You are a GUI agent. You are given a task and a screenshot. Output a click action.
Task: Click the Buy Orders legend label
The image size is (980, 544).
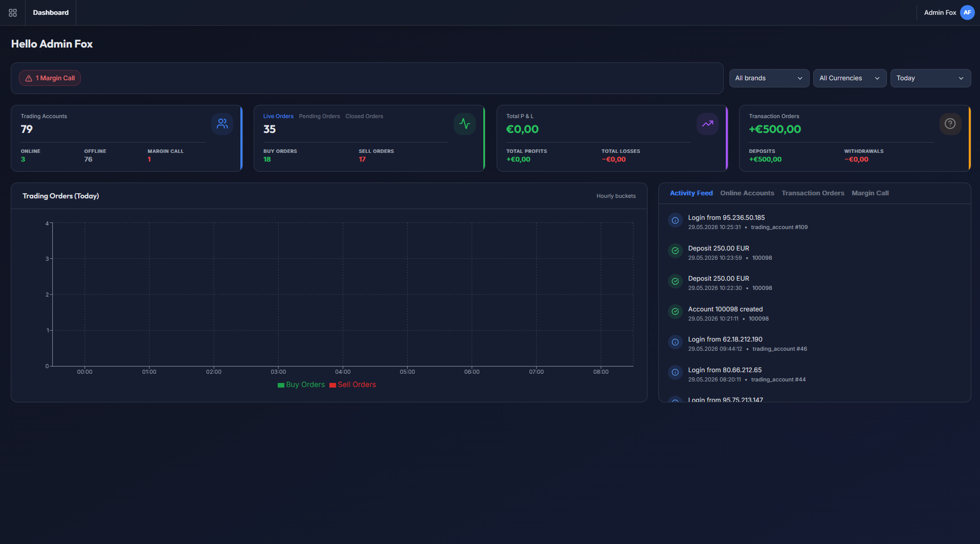pyautogui.click(x=305, y=384)
